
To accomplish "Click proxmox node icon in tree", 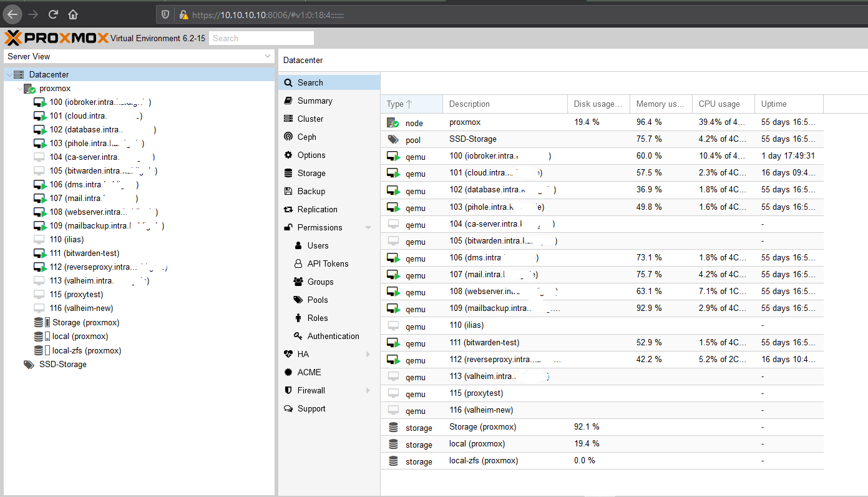I will [x=29, y=89].
